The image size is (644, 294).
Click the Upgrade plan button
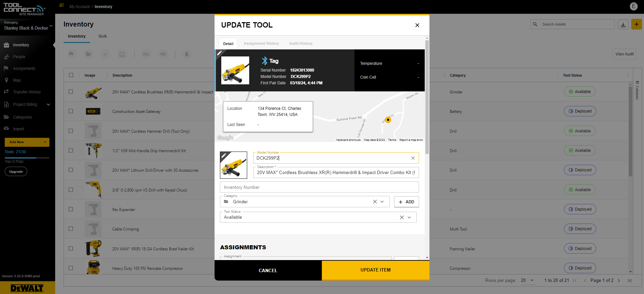click(16, 172)
